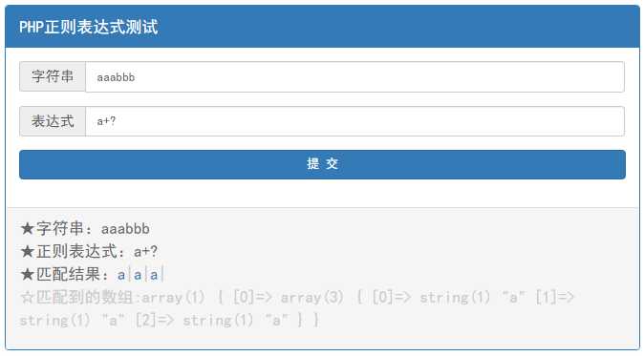Screen dimensions: 644x356
Task: Click the 提交 submit button
Action: 322,164
